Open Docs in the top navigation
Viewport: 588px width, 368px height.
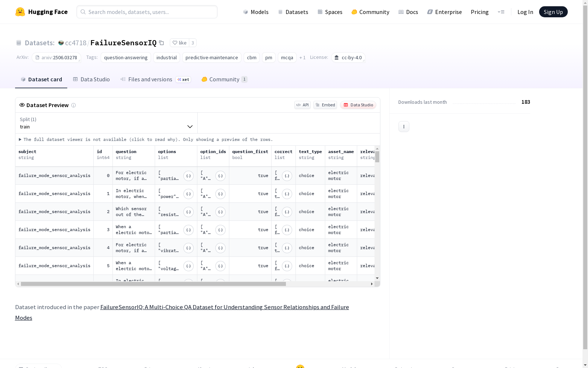click(x=408, y=12)
